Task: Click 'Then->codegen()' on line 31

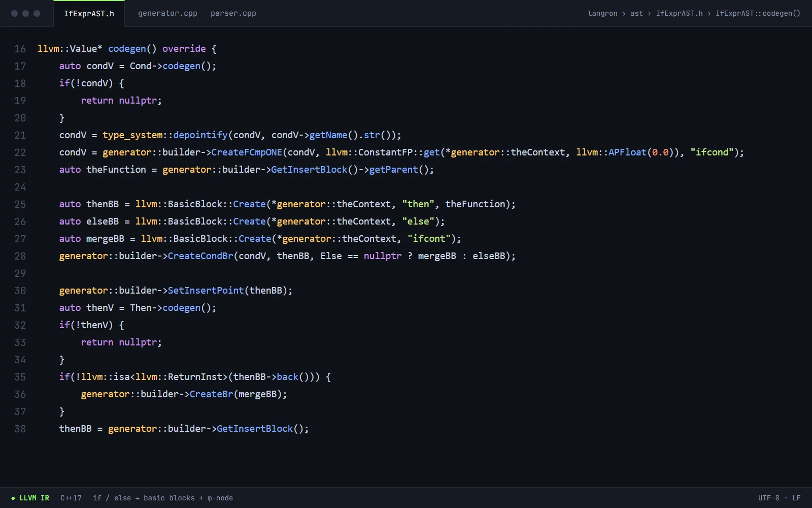Action: click(x=170, y=308)
